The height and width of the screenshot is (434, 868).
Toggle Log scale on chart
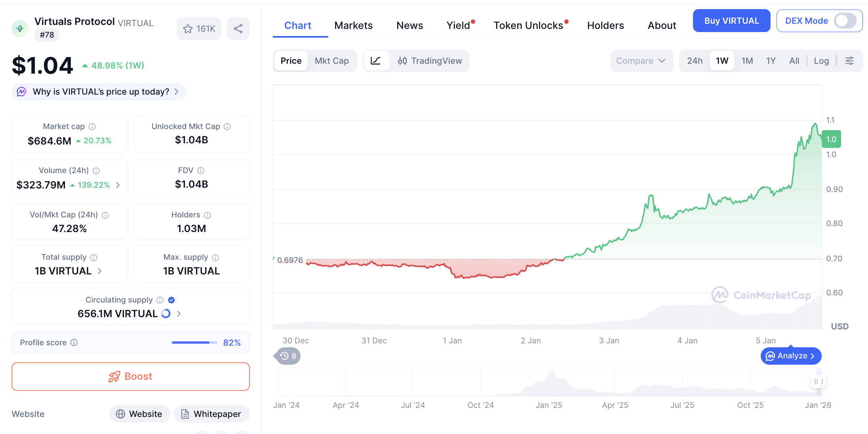point(821,61)
